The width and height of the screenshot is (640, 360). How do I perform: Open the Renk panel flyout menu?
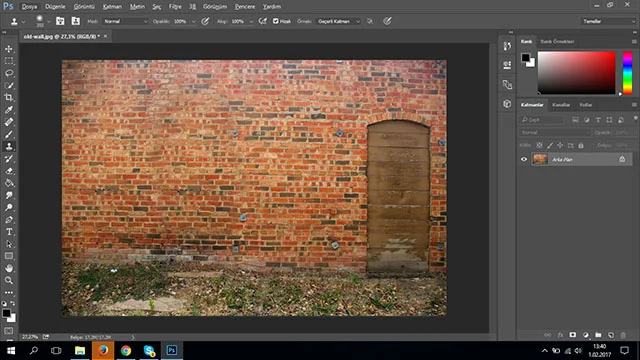click(x=634, y=42)
